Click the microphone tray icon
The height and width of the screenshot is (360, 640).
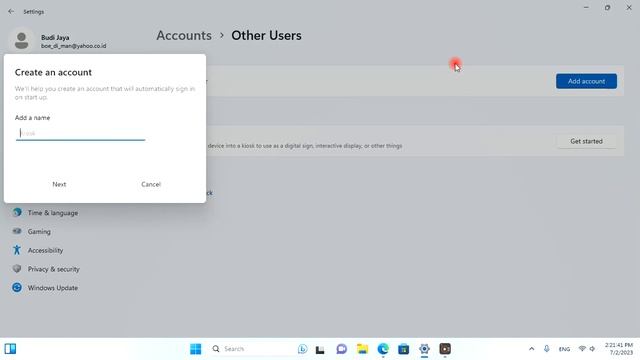coord(547,349)
